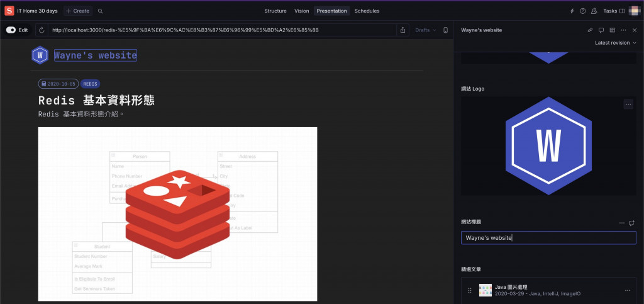Click the Wayne's website title in the preview

pos(96,55)
